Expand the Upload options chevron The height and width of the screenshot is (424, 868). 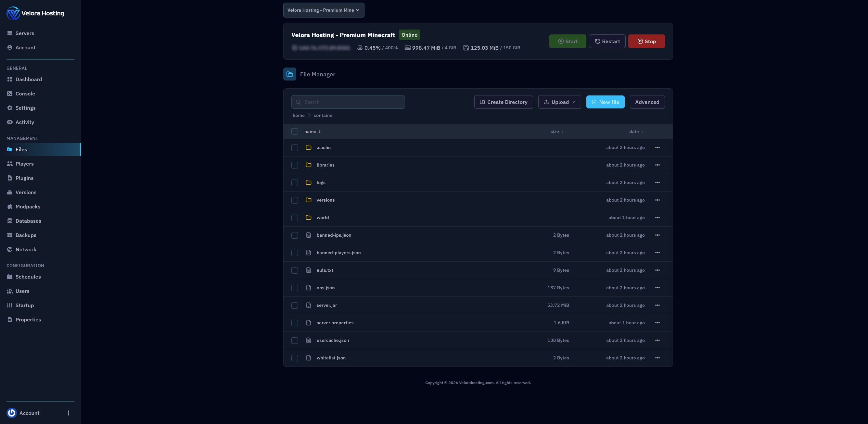coord(574,102)
